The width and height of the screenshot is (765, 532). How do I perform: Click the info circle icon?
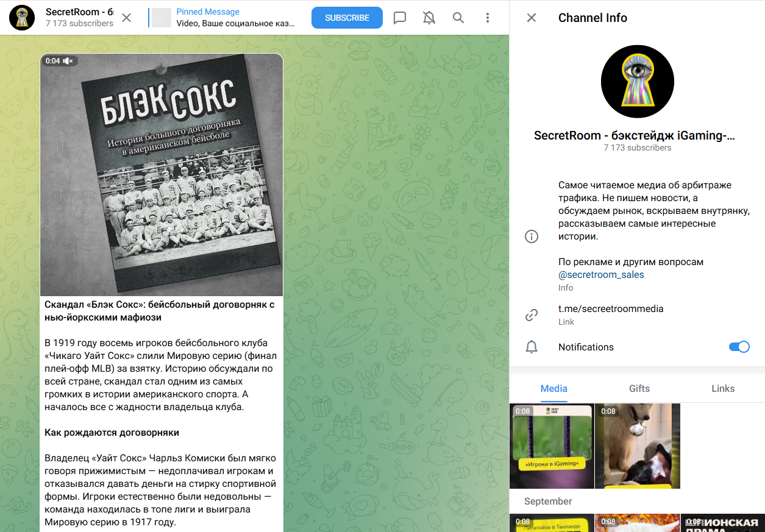[x=532, y=236]
